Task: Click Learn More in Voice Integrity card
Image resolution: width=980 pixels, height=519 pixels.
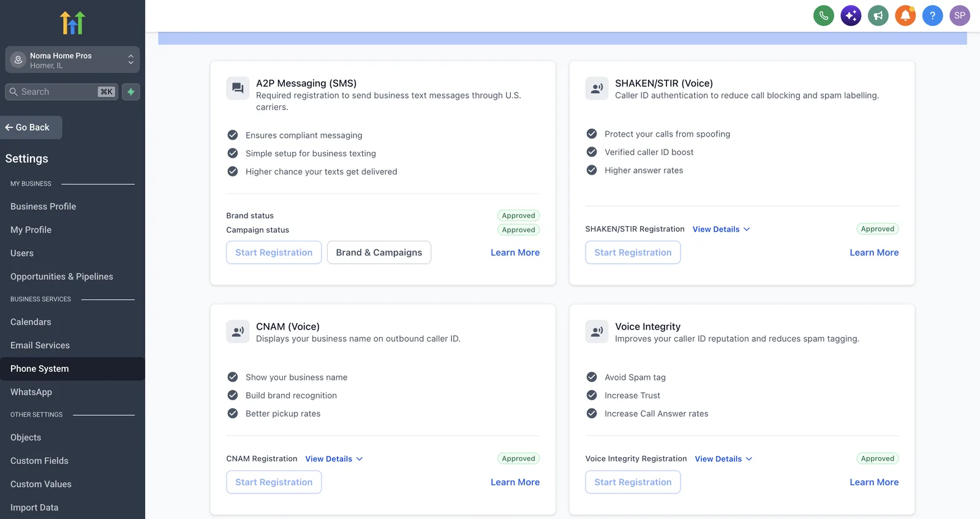Action: [x=874, y=482]
